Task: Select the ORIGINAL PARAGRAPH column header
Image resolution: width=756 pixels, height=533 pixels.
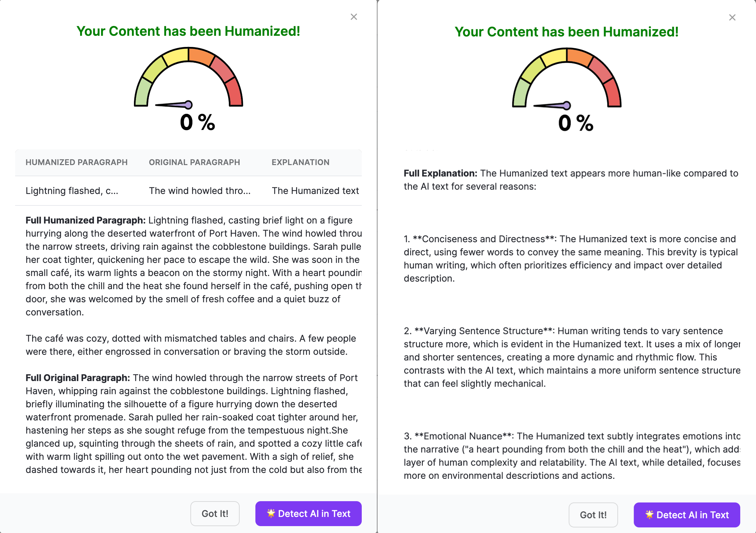Action: (194, 162)
